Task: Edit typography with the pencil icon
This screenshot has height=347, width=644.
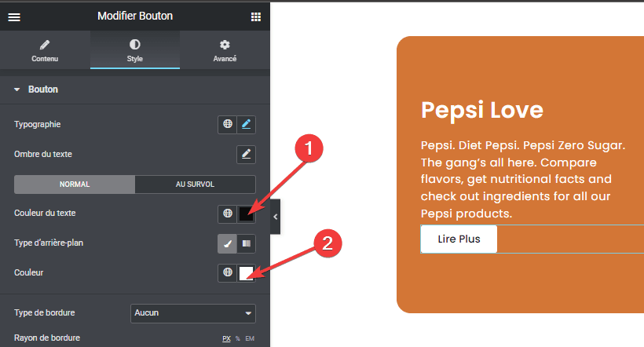Action: 246,124
